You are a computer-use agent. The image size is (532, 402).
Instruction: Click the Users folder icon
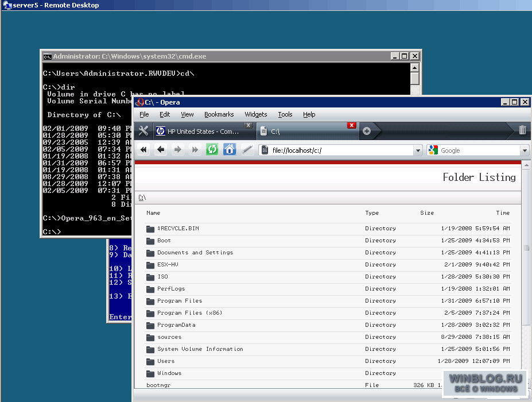point(150,362)
